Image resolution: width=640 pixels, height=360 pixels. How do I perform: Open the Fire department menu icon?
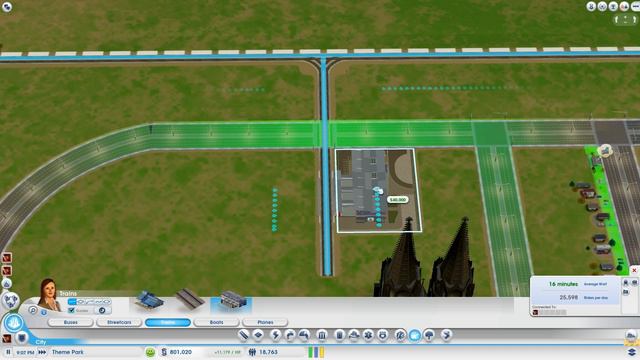point(353,335)
